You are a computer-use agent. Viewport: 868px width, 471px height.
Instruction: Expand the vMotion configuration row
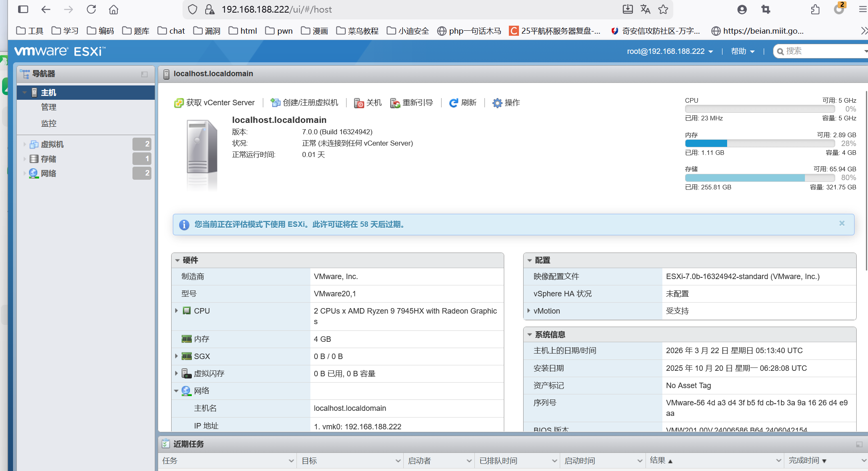coord(529,311)
